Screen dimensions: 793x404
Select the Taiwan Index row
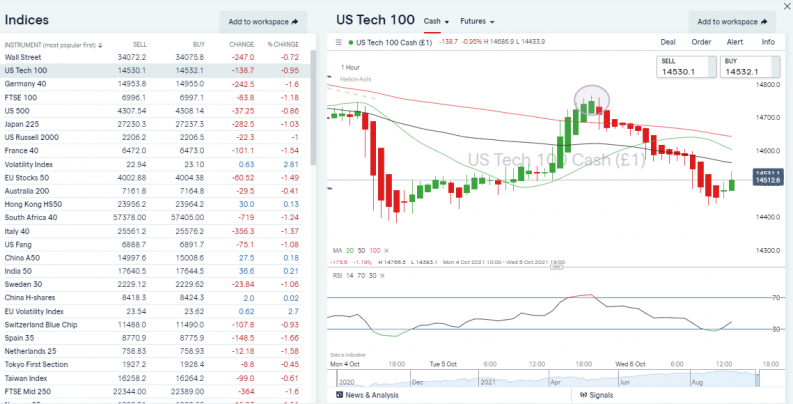tap(153, 378)
